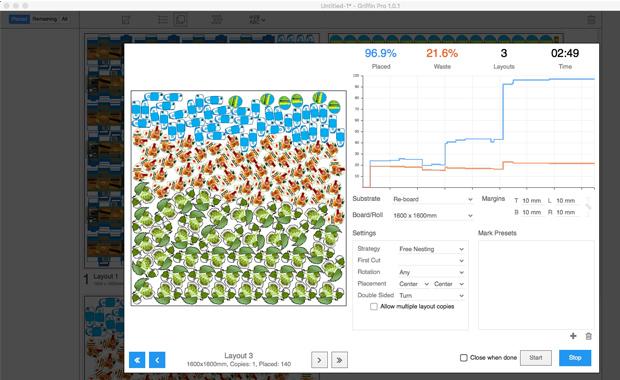Viewport: 620px width, 380px height.
Task: Enable Allow multiple layout copies
Action: [x=373, y=306]
